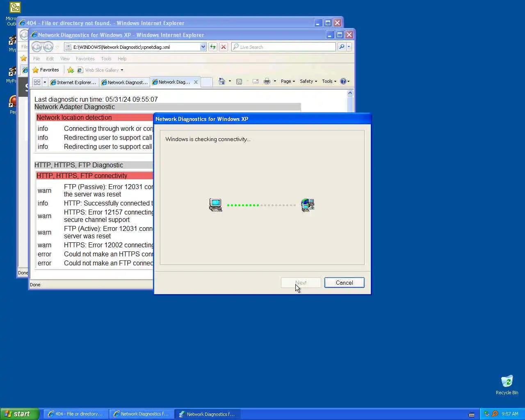Open the Tools menu in menu bar
525x420 pixels.
click(x=106, y=59)
